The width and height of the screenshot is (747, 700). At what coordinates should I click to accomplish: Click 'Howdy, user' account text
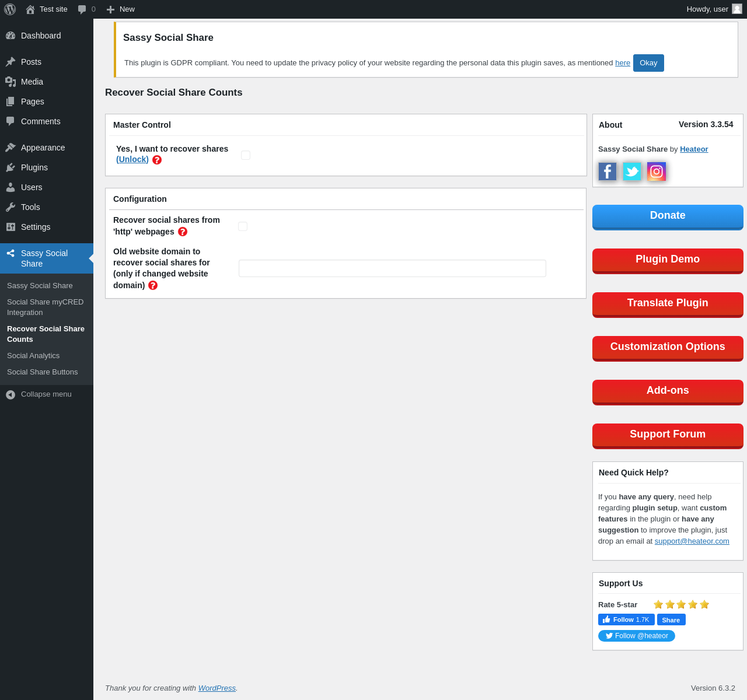pyautogui.click(x=707, y=9)
